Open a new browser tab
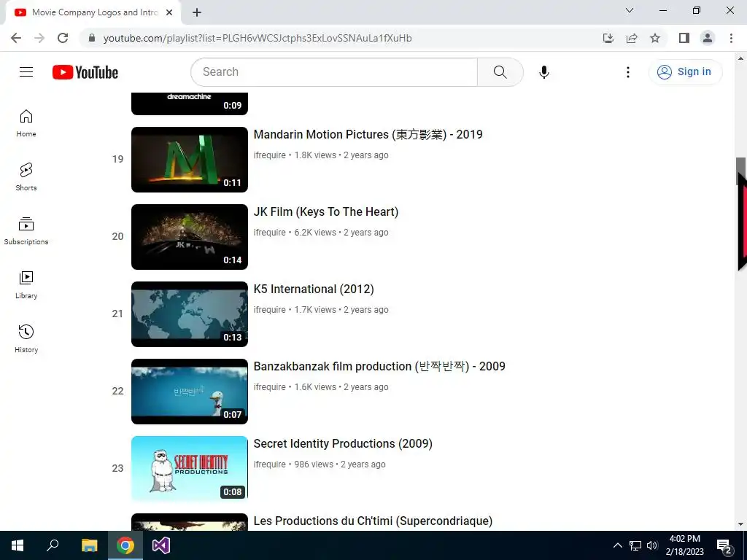Viewport: 747px width, 560px height. point(197,12)
